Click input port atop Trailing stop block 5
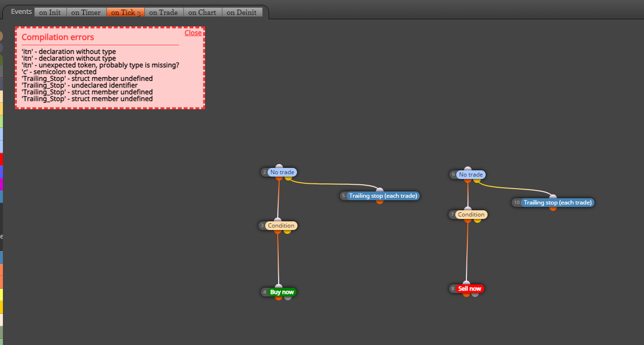Image resolution: width=644 pixels, height=345 pixels. point(380,190)
